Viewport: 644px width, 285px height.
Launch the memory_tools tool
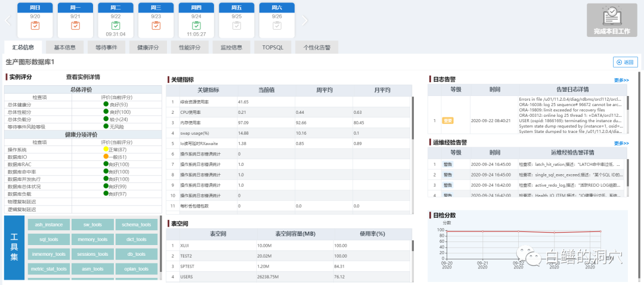(92, 240)
